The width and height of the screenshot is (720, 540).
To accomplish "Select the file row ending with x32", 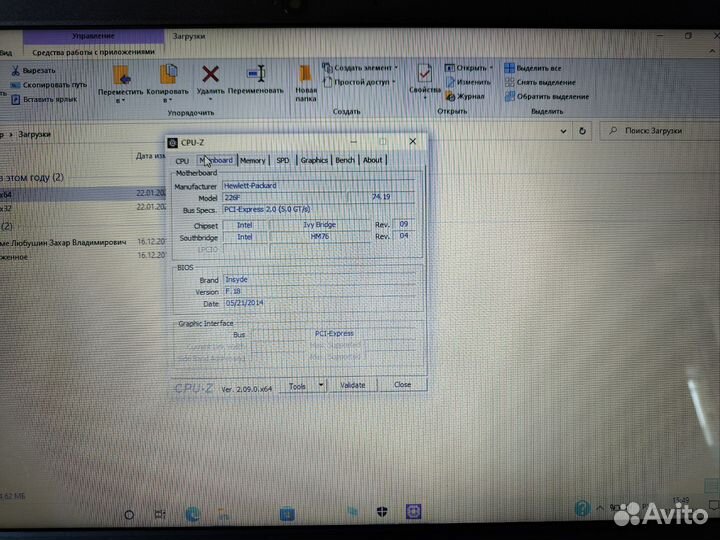I will click(83, 208).
